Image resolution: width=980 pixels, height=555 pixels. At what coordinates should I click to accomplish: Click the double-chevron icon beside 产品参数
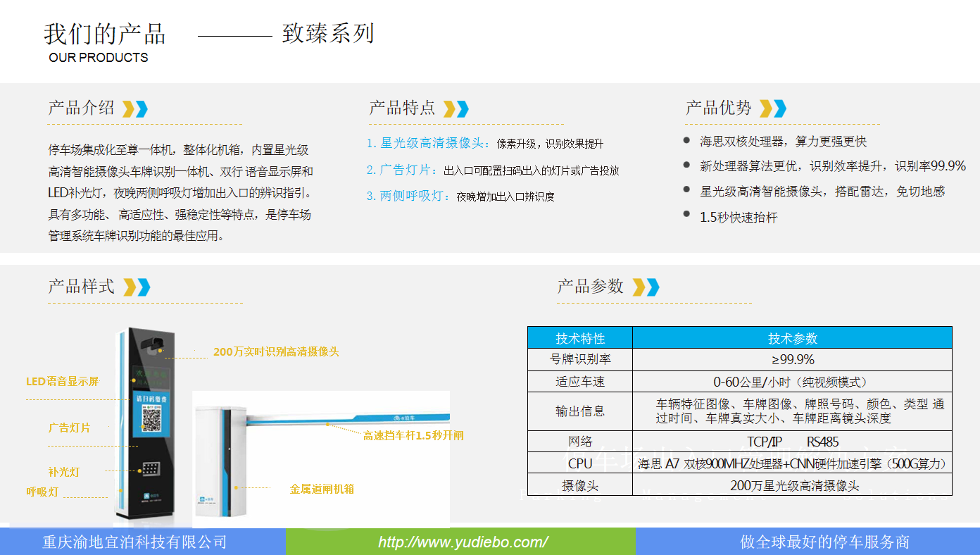(646, 287)
